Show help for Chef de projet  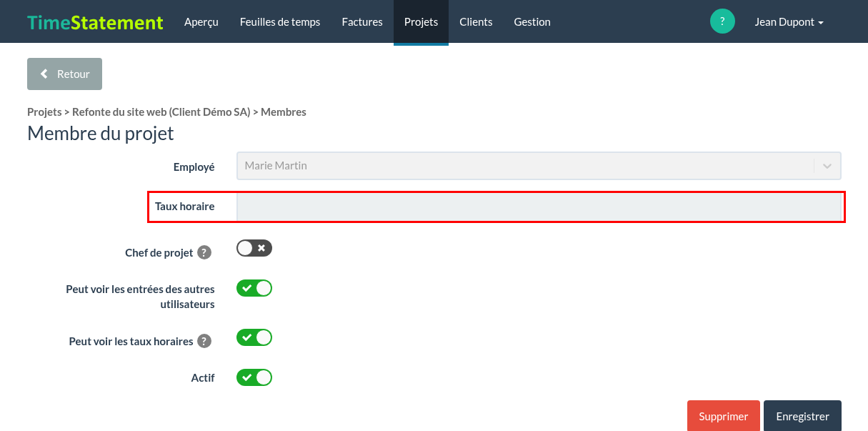coord(204,252)
